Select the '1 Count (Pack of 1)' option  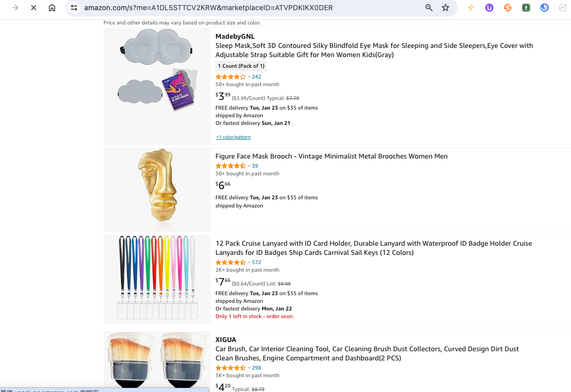pyautogui.click(x=241, y=66)
